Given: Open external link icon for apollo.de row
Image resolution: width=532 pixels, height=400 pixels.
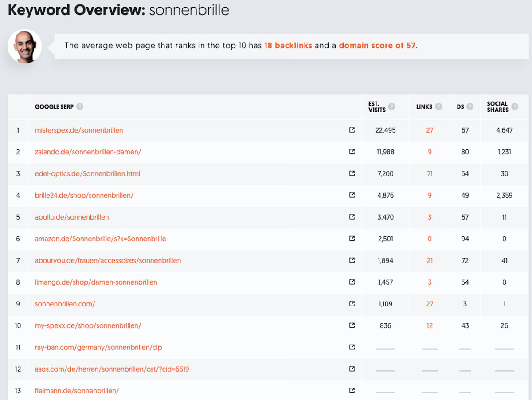Looking at the screenshot, I should (352, 217).
